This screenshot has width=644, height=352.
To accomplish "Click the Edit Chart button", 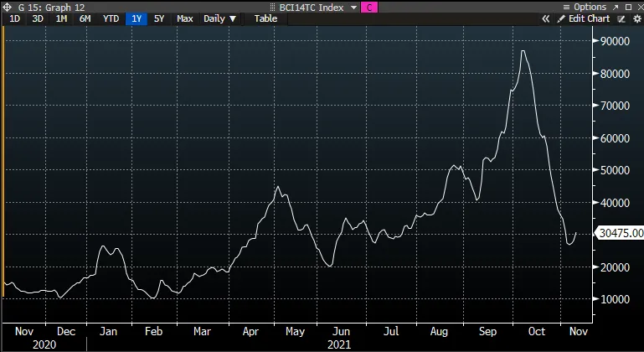I will (584, 18).
